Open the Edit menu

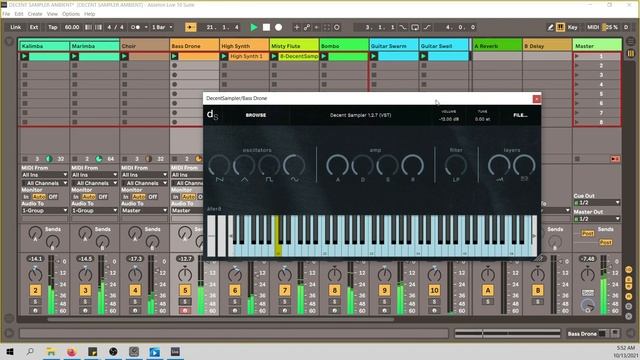pyautogui.click(x=19, y=14)
